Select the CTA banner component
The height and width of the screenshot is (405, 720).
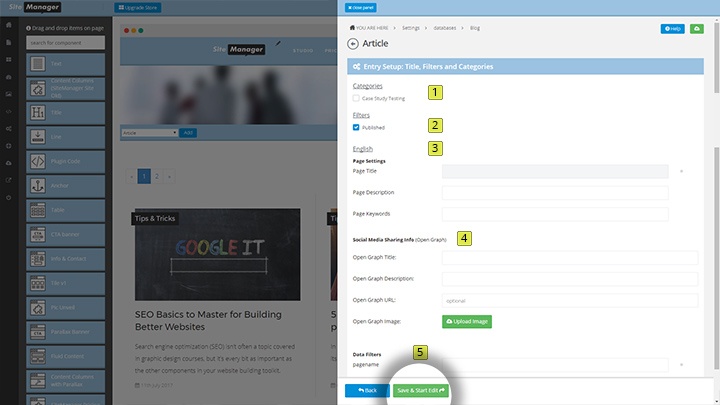[65, 234]
